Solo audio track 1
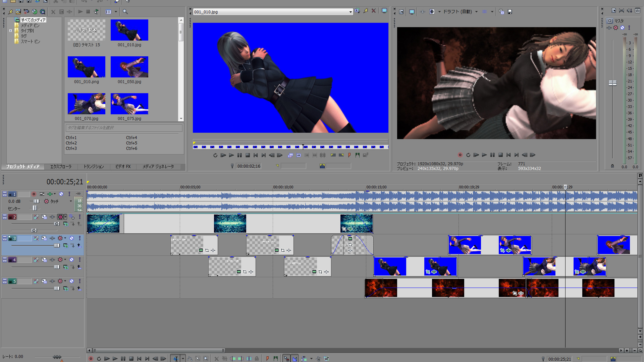The width and height of the screenshot is (644, 362). (x=69, y=194)
